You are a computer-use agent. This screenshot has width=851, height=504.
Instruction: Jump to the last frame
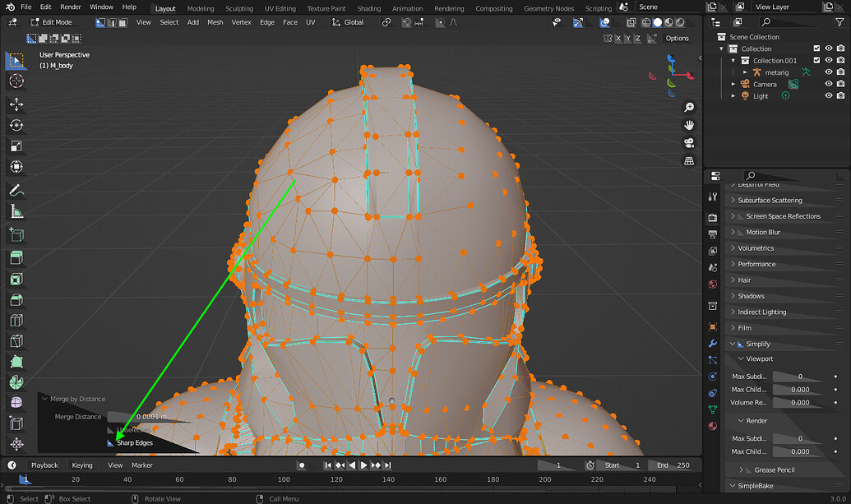click(387, 465)
